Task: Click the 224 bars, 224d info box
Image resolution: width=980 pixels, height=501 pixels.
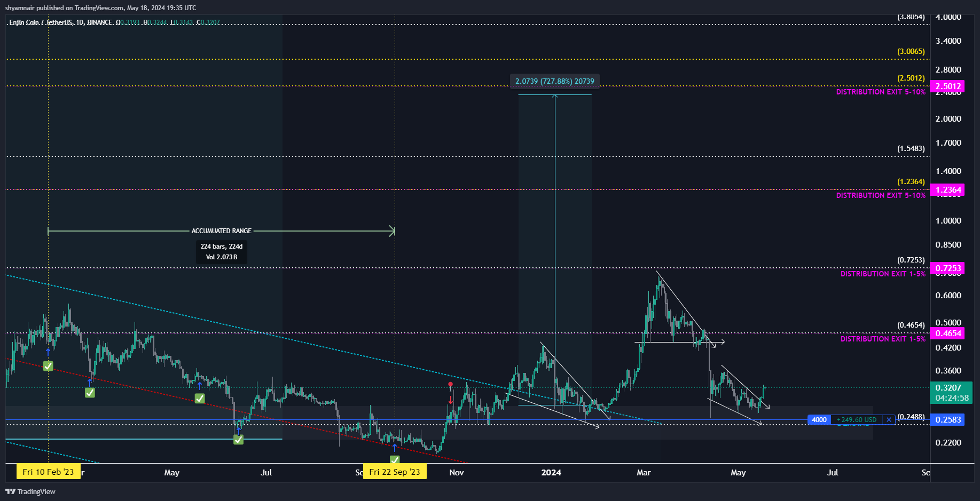Action: tap(222, 252)
